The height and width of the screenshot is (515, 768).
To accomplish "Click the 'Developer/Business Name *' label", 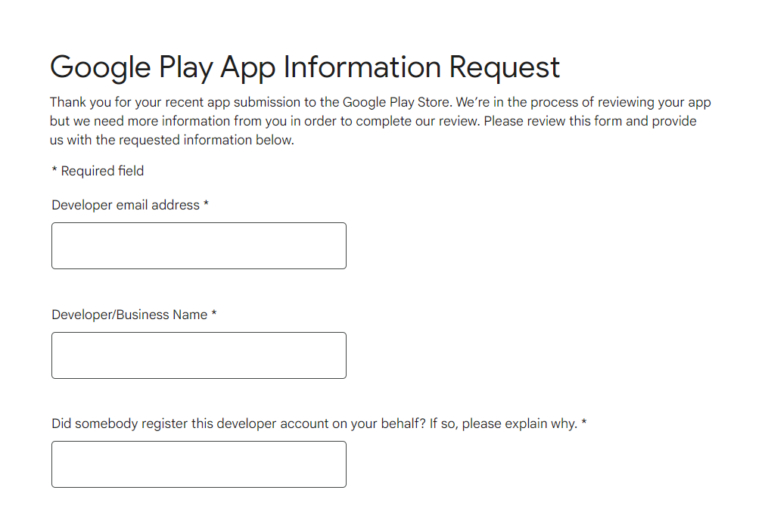I will pyautogui.click(x=134, y=315).
